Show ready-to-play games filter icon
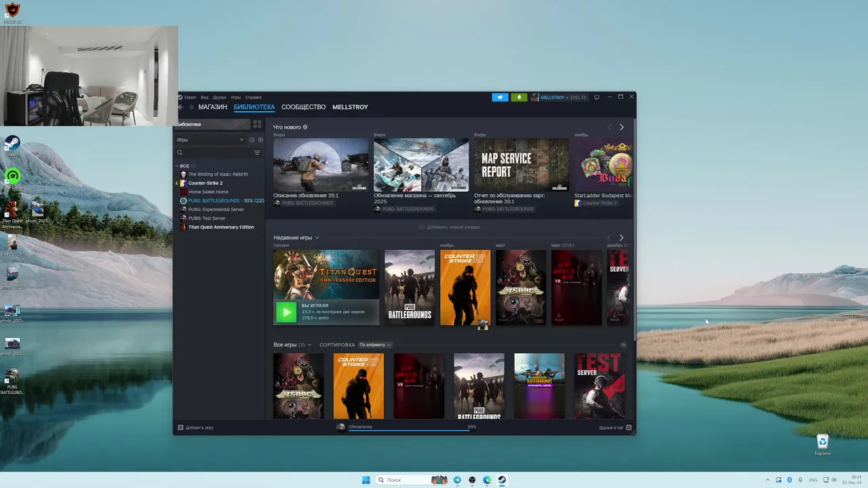The width and height of the screenshot is (868, 488). coord(260,140)
